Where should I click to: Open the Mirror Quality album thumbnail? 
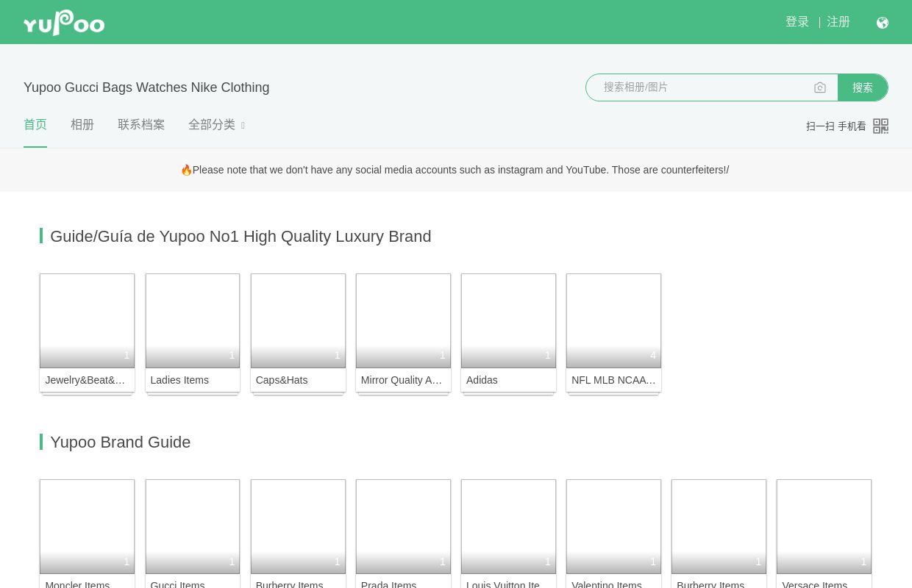coord(403,321)
